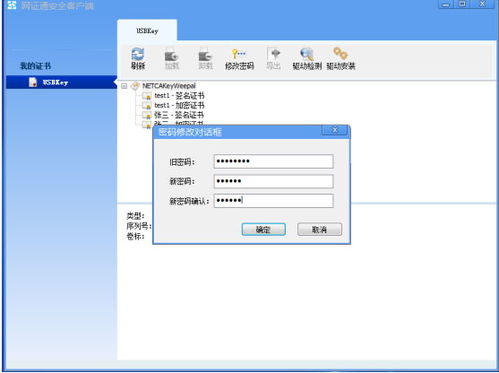Open 我的证书 section in sidebar
The height and width of the screenshot is (373, 499).
[36, 66]
